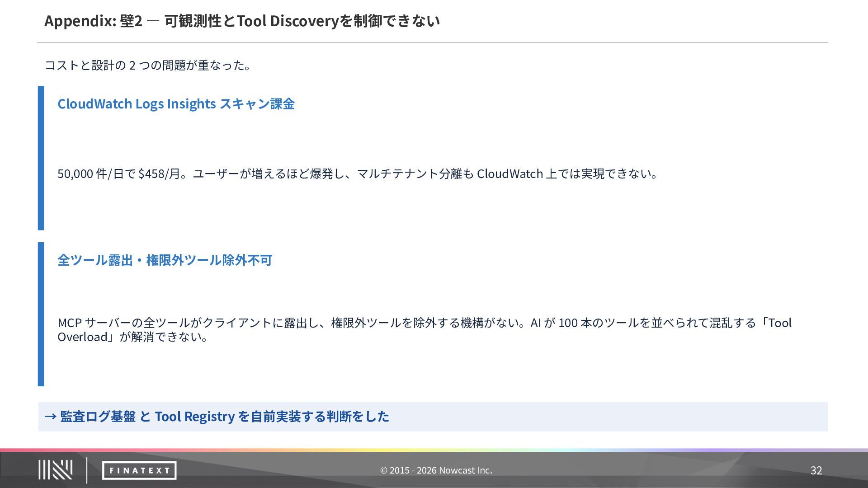This screenshot has height=488, width=868.
Task: Click the slide title about 壁2 可観測性
Action: click(242, 21)
